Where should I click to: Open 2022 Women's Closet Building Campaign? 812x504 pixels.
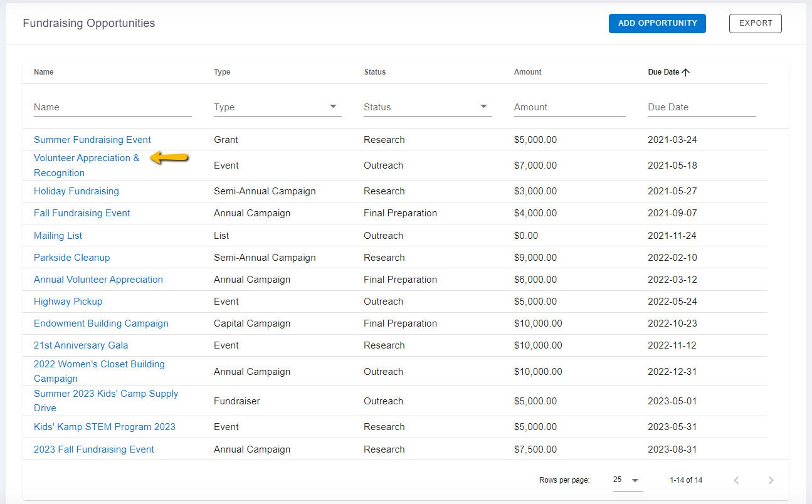click(x=99, y=371)
